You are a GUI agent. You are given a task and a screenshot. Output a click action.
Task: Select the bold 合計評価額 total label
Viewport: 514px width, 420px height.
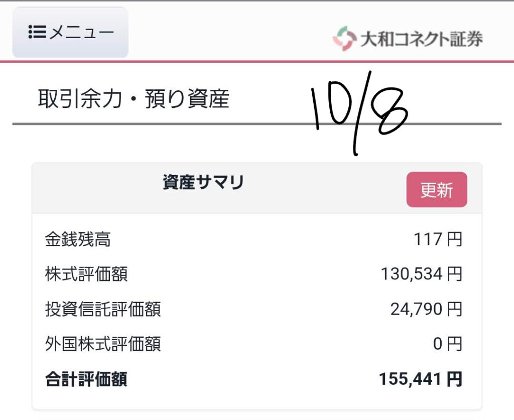[x=86, y=379]
